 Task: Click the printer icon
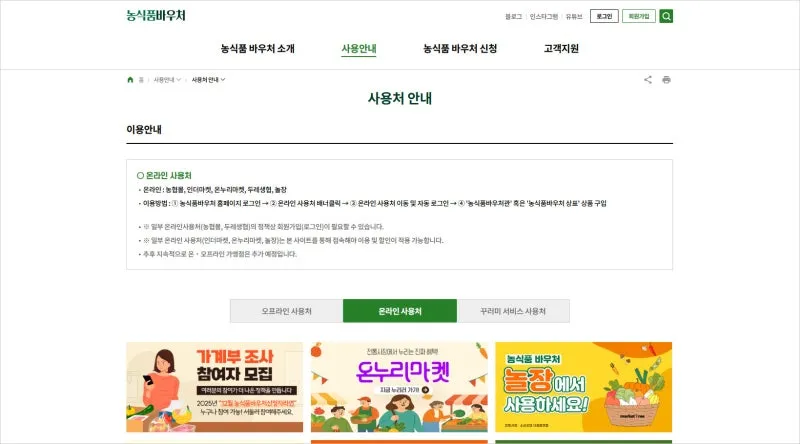(666, 80)
